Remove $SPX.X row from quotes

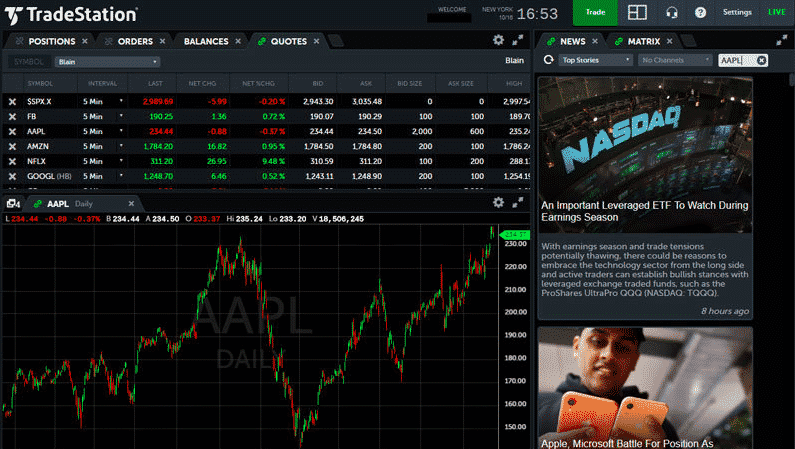click(x=12, y=101)
